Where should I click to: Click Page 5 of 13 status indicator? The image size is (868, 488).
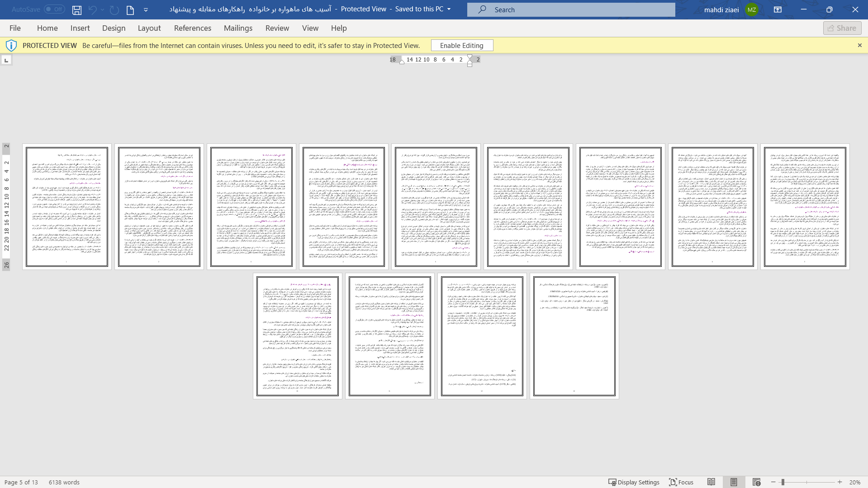[21, 482]
